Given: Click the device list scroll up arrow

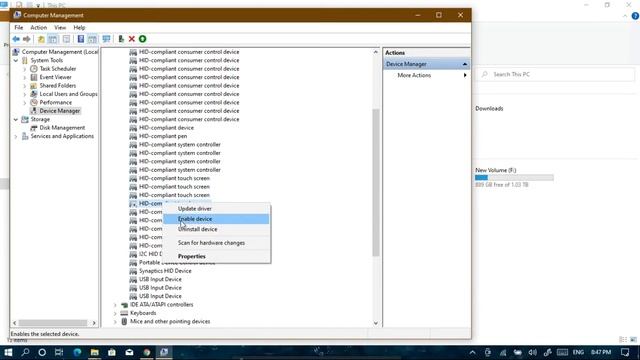Looking at the screenshot, I should tap(376, 52).
